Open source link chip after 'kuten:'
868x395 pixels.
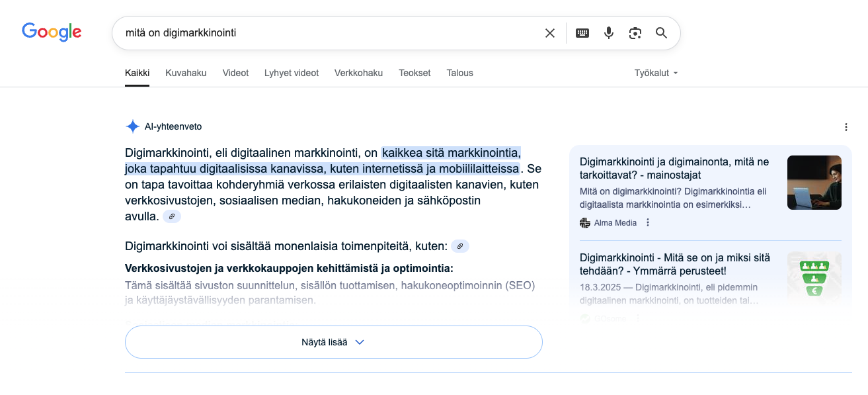pos(460,246)
